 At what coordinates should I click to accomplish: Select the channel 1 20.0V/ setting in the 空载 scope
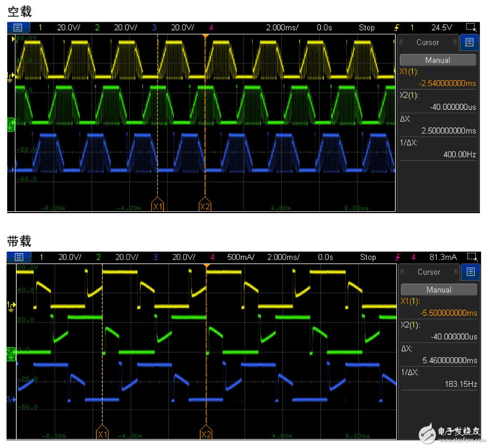point(68,27)
